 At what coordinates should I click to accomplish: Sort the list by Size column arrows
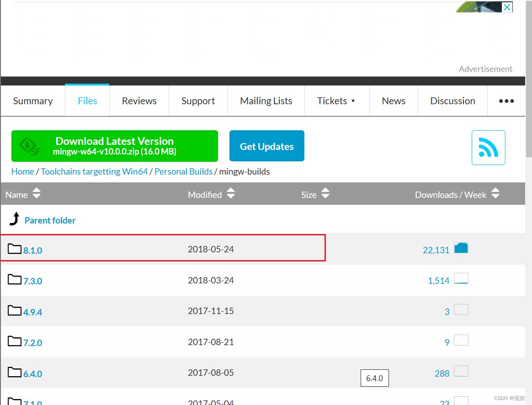325,193
